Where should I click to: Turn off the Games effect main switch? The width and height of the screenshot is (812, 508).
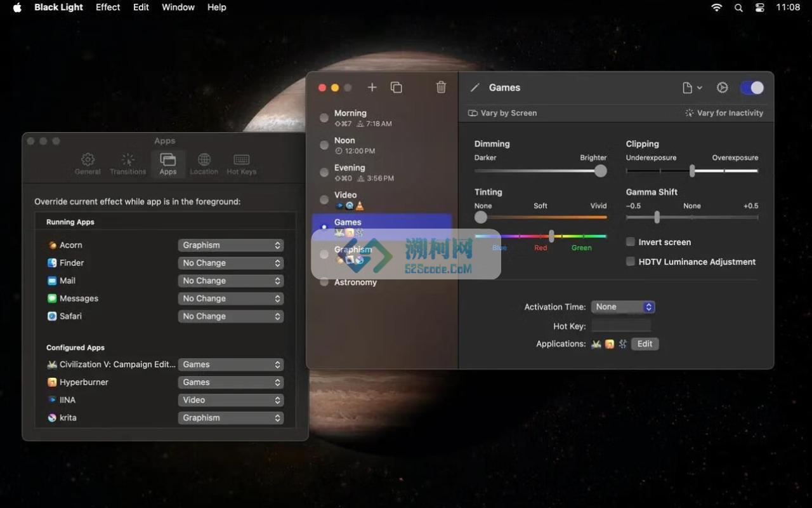click(x=752, y=88)
